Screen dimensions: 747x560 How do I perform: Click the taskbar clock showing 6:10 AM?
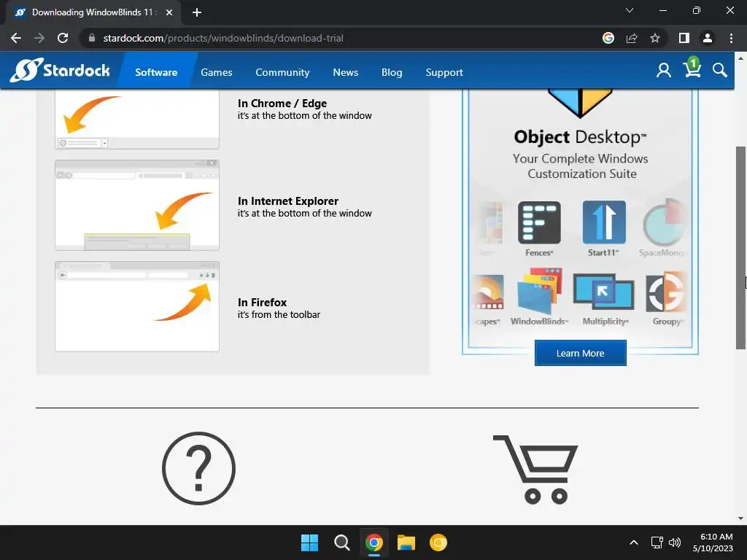pyautogui.click(x=713, y=542)
